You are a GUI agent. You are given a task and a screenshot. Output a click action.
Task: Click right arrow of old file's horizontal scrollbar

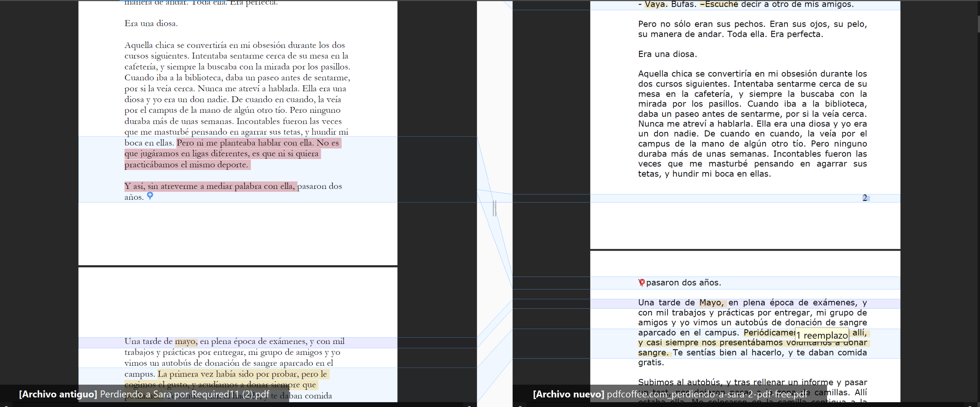(469, 405)
